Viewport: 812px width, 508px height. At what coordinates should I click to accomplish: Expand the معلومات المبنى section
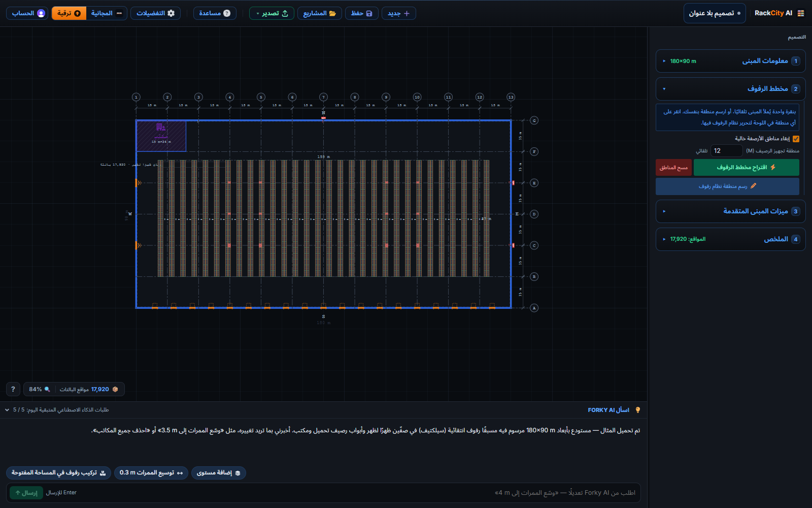(730, 61)
